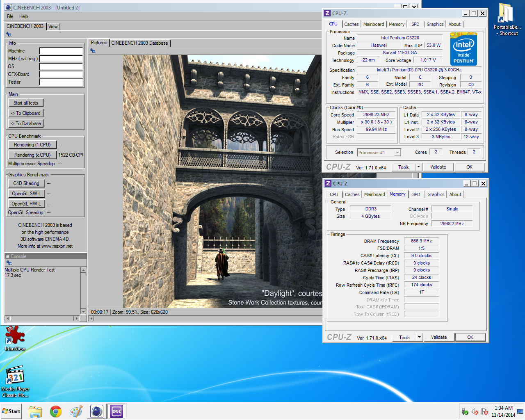Click the OS input field

click(61, 66)
